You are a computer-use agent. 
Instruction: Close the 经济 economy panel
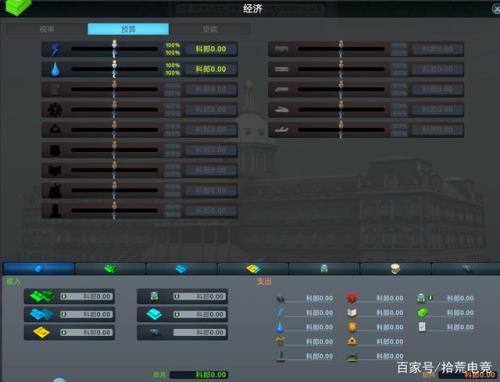496,9
